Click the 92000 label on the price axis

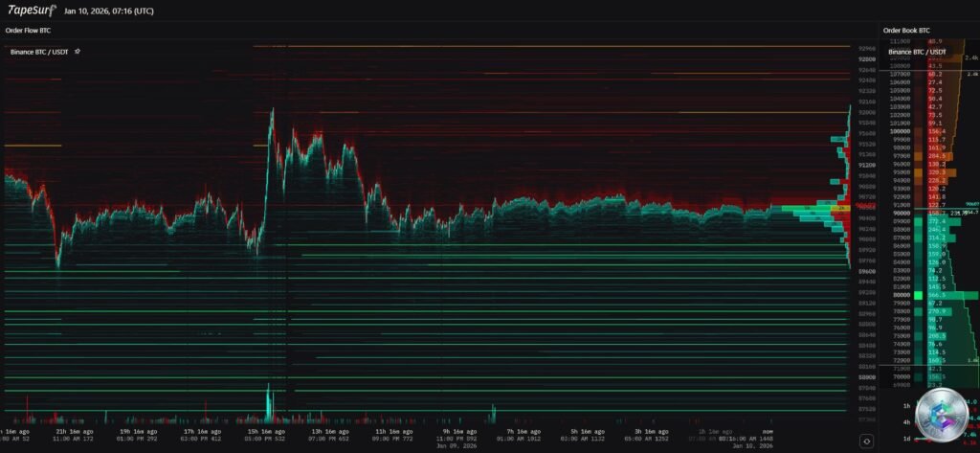tap(866, 112)
